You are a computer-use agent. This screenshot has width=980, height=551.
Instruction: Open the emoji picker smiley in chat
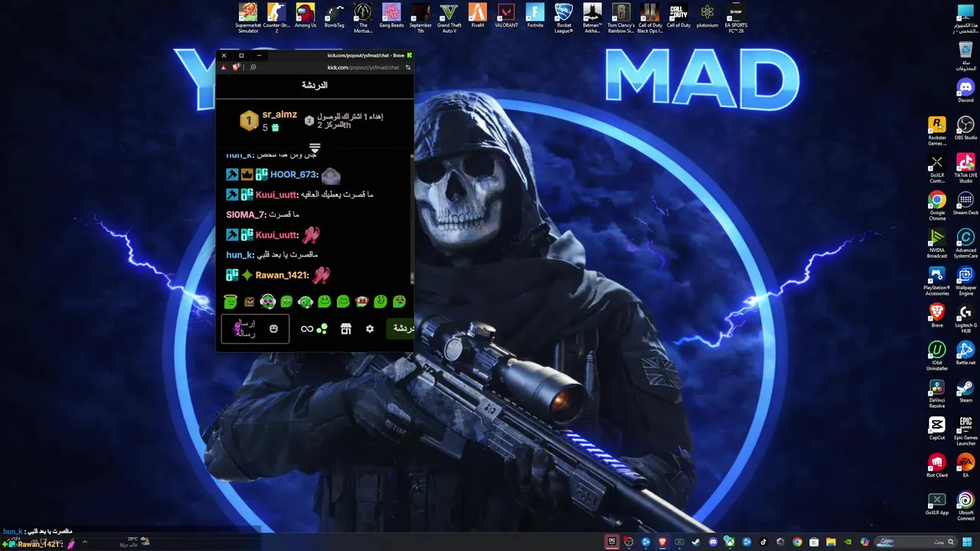click(x=273, y=329)
